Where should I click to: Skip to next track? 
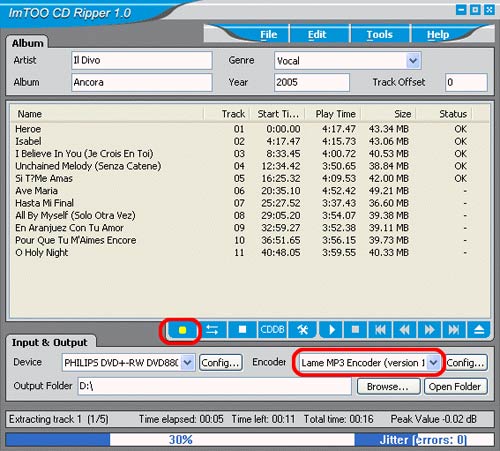(454, 330)
